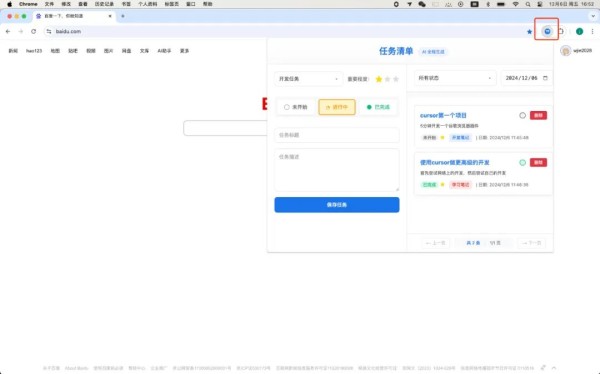Click the site info icon before baidu.com
This screenshot has width=600, height=374.
[49, 31]
